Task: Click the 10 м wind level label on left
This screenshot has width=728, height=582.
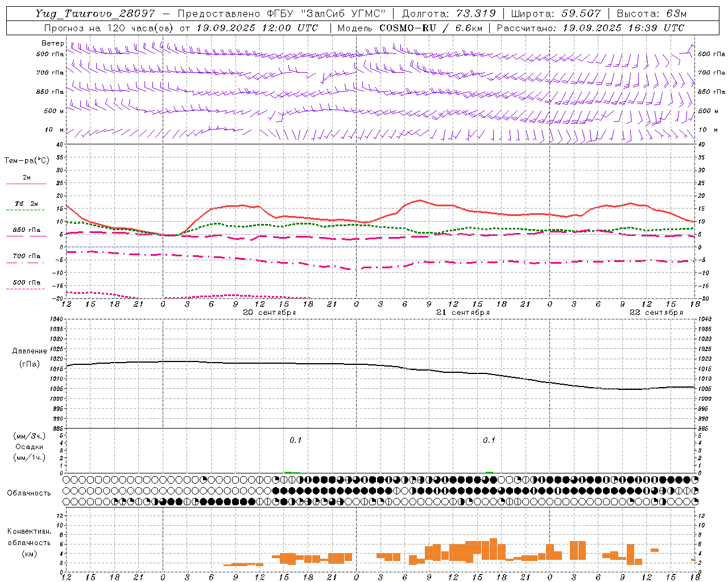Action: click(54, 130)
